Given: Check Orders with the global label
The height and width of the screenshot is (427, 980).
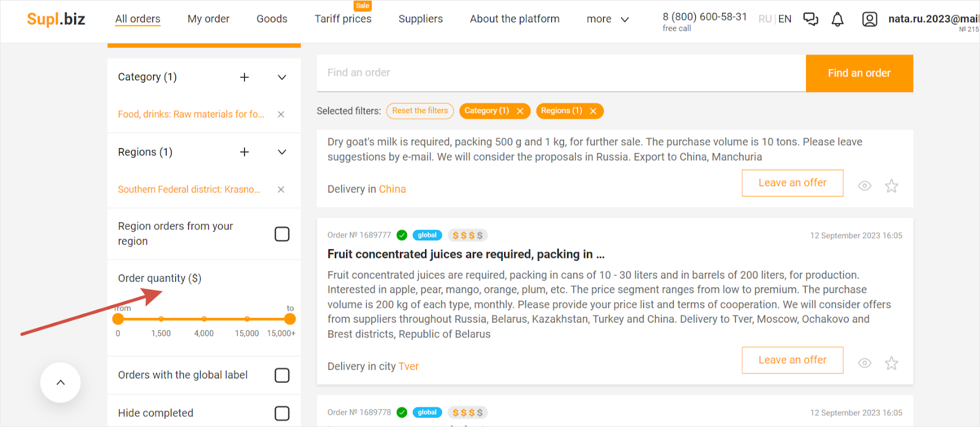Looking at the screenshot, I should click(282, 375).
